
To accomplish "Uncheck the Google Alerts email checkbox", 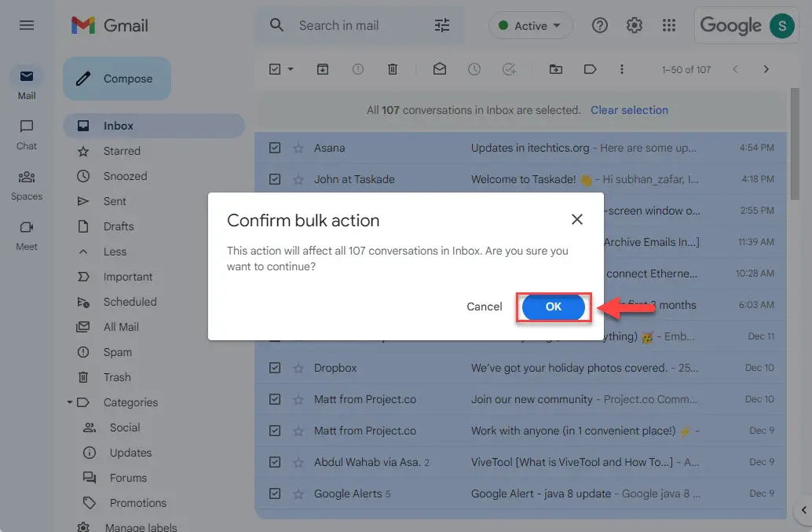I will point(275,493).
